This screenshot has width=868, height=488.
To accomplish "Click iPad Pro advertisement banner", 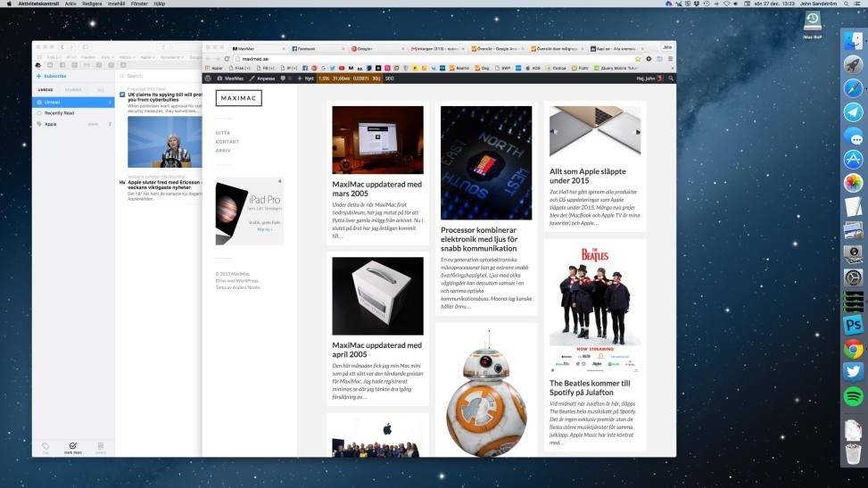I will click(249, 211).
